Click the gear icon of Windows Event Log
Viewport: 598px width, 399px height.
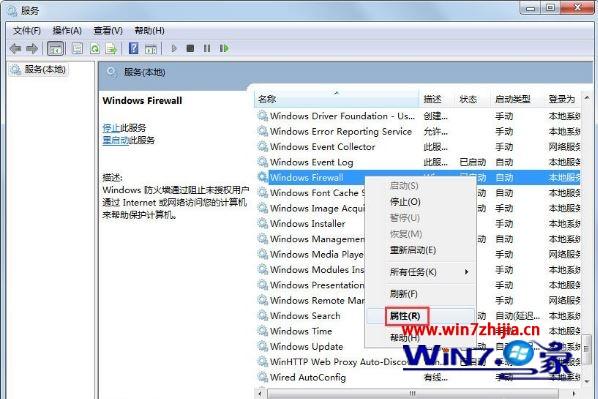262,162
